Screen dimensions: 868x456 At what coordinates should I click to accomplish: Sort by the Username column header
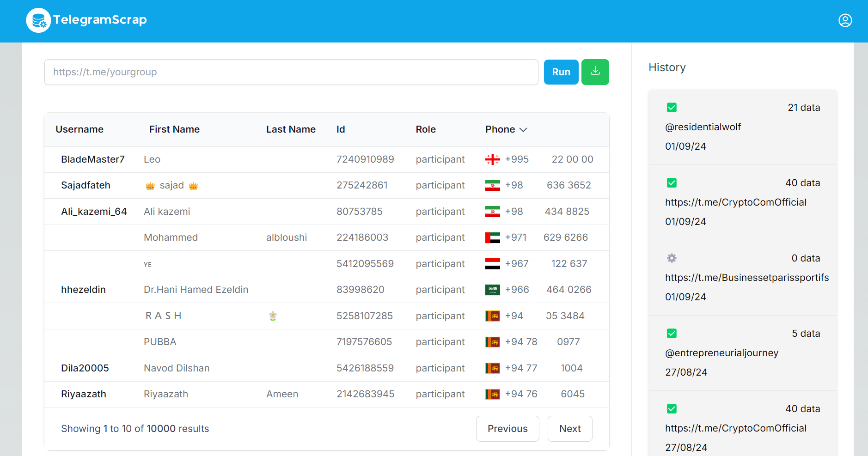point(79,129)
